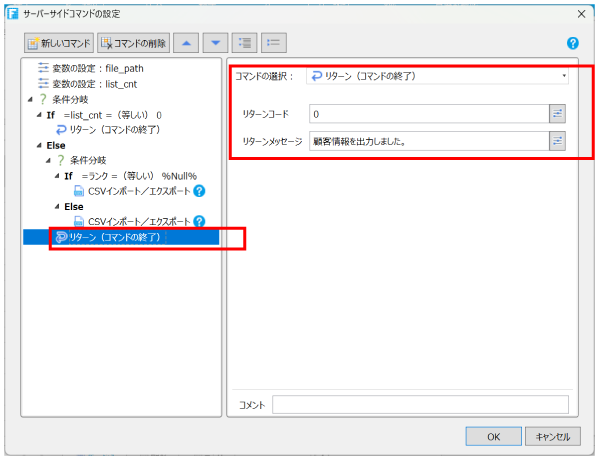Image resolution: width=600 pixels, height=459 pixels.
Task: Click CSV file icon under If ランク
Action: coord(79,191)
